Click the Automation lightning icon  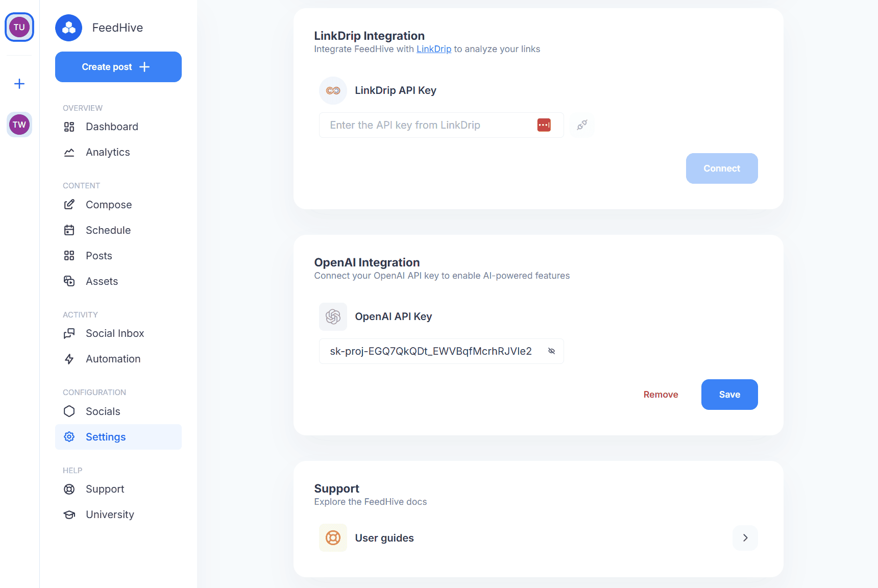pyautogui.click(x=69, y=359)
